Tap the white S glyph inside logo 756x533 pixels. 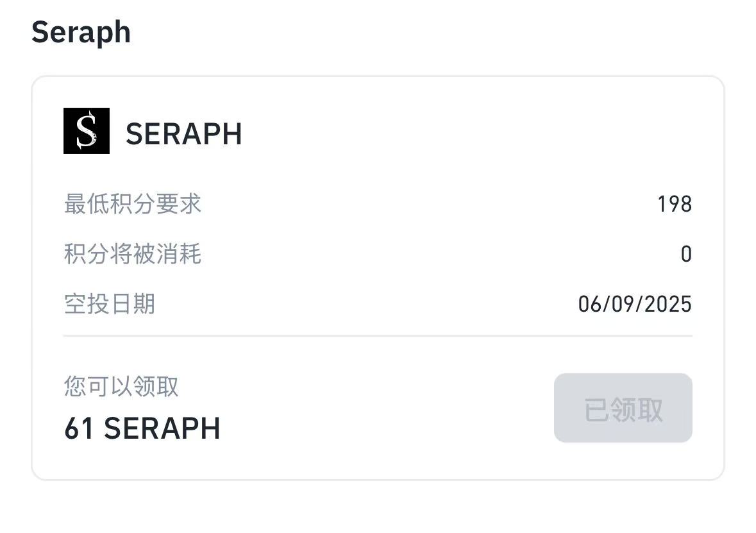(x=87, y=131)
